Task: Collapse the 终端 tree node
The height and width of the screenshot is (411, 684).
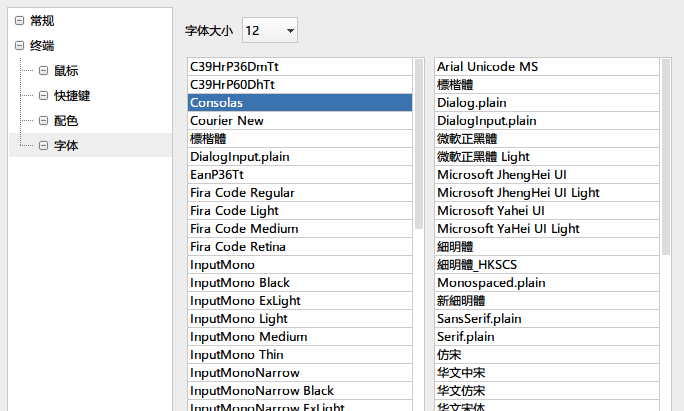Action: pos(19,46)
